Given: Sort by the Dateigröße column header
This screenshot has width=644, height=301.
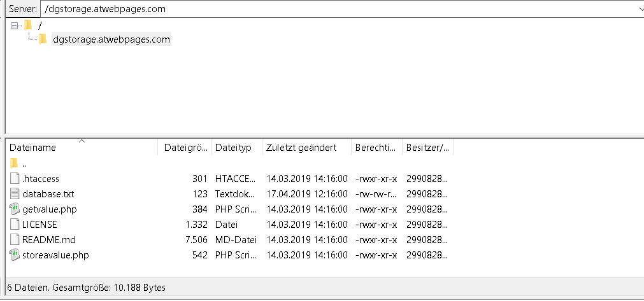Looking at the screenshot, I should pos(185,148).
